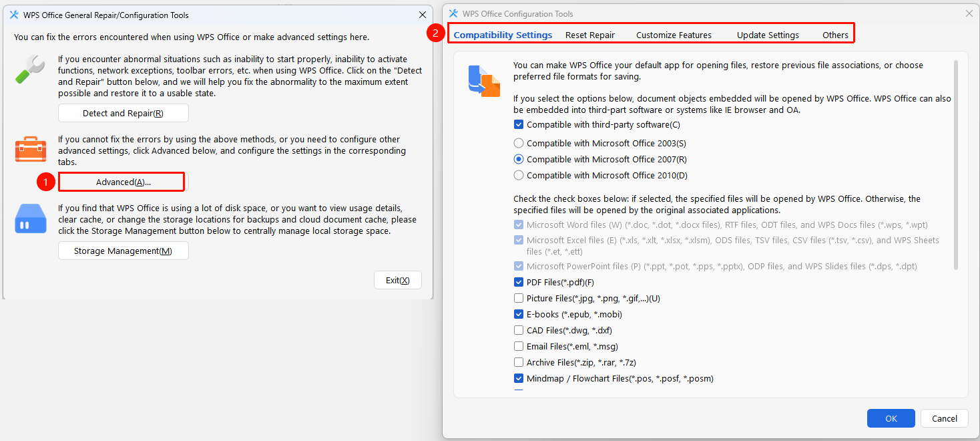Viewport: 980px width, 441px height.
Task: Click the blue storage drive icon
Action: tap(31, 219)
